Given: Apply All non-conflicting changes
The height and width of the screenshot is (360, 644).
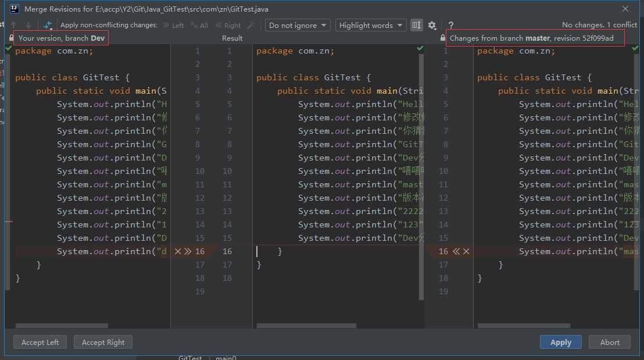Looking at the screenshot, I should pyautogui.click(x=199, y=25).
